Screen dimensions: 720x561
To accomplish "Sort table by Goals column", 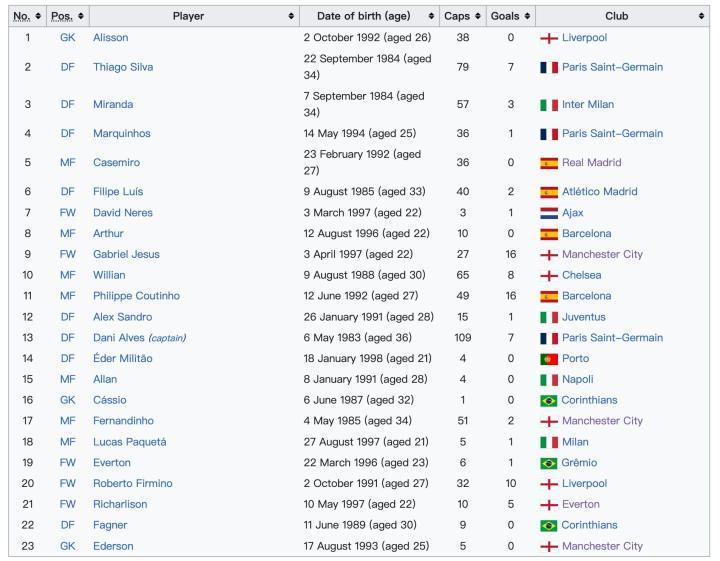I will coord(510,16).
